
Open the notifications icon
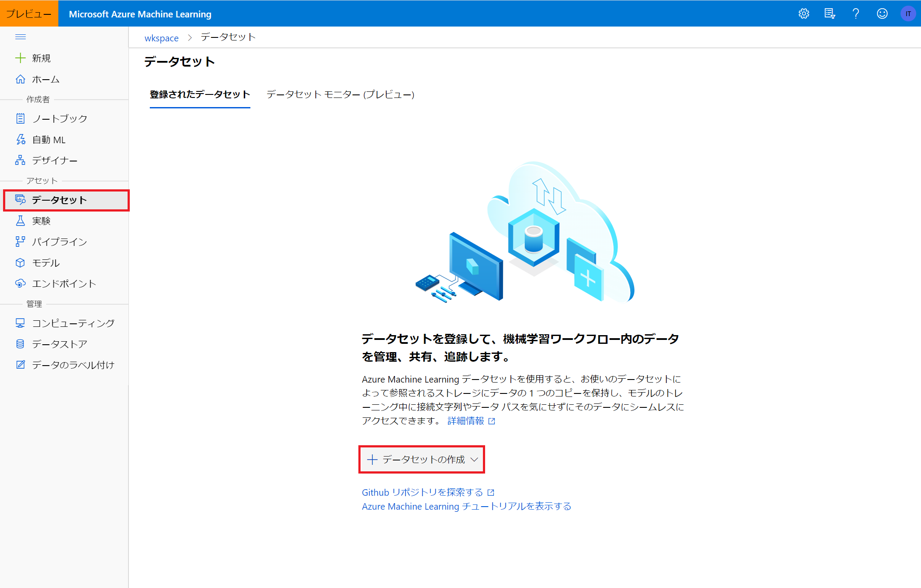click(x=830, y=13)
